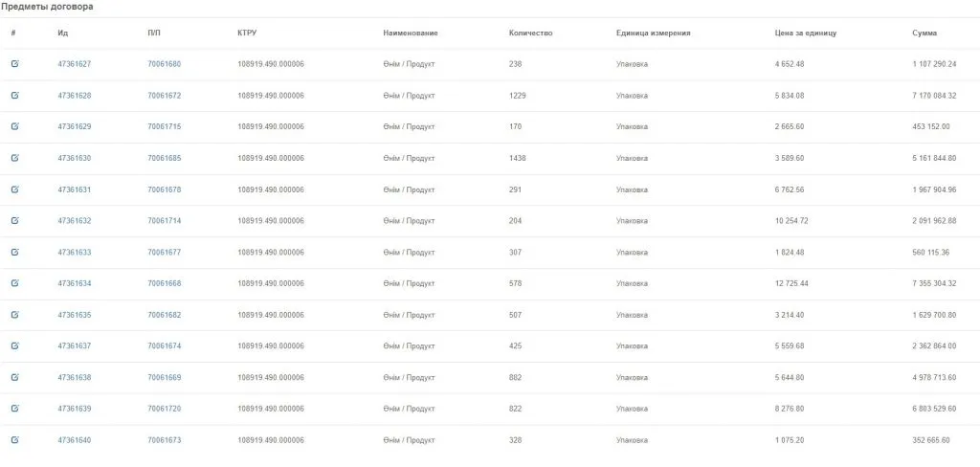This screenshot has height=467, width=980.
Task: Select the Цена за единицу header
Action: [806, 33]
